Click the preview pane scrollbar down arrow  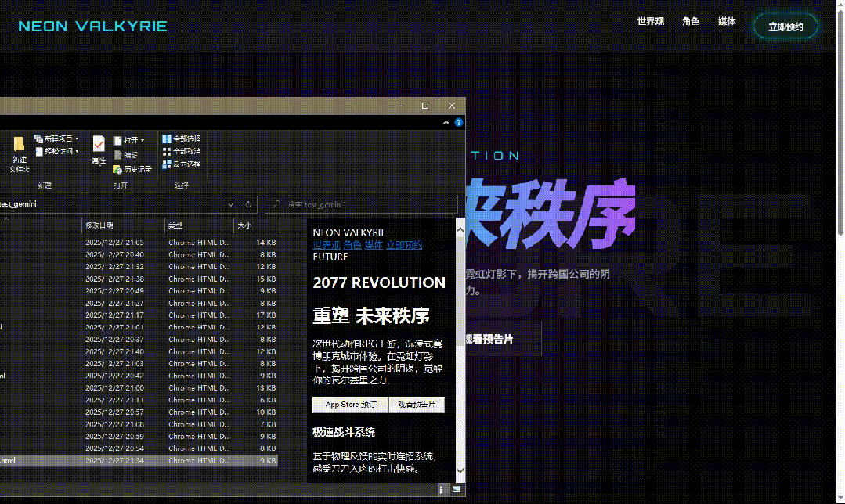point(460,470)
